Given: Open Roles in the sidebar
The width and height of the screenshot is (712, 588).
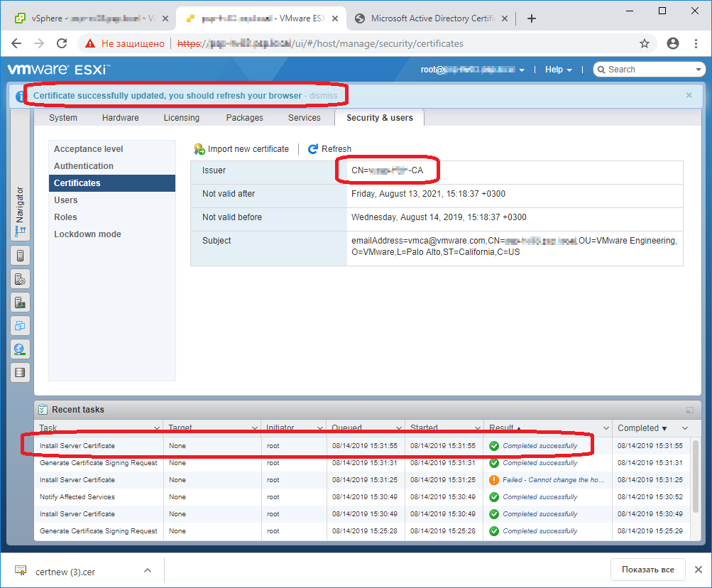Looking at the screenshot, I should [x=112, y=217].
